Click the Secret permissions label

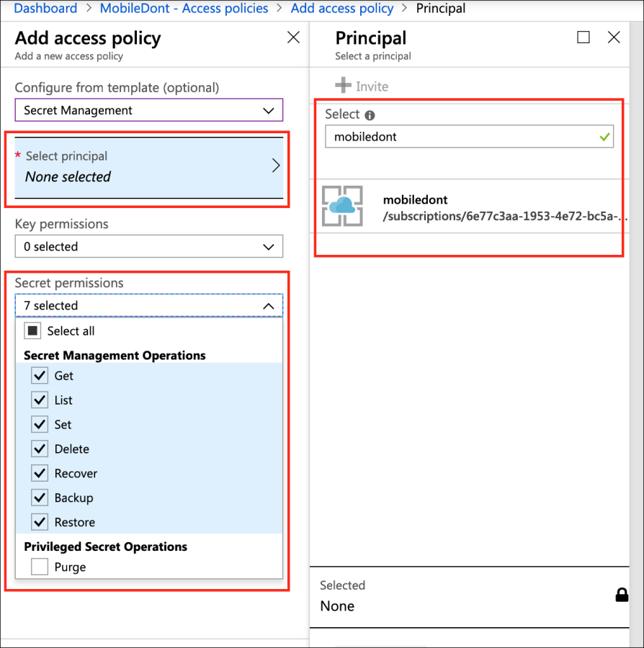tap(69, 283)
